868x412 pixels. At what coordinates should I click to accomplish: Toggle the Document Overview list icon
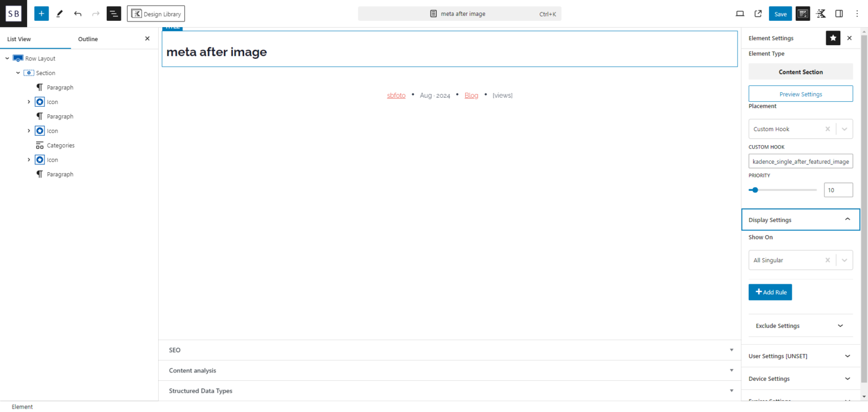[114, 14]
